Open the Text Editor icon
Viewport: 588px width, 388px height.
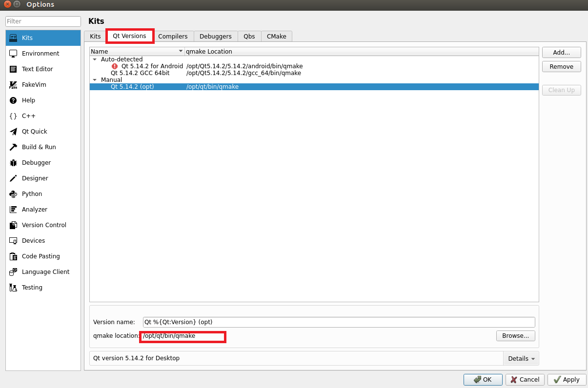click(13, 69)
